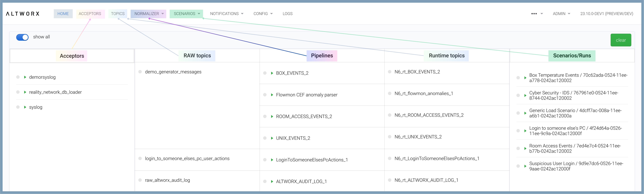Click the pink Pipelines column label
Screen dimensions: 644x194
(322, 56)
